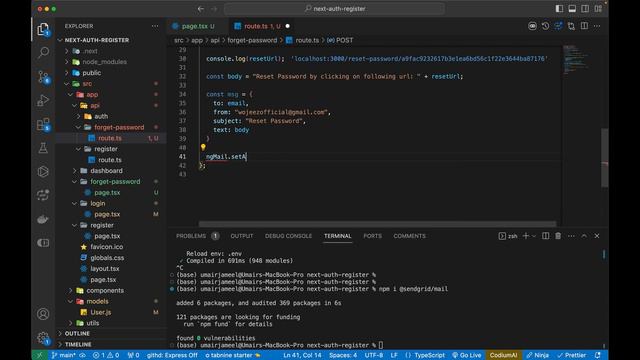The width and height of the screenshot is (640, 360).
Task: Open the Search view in activity bar
Action: click(43, 53)
